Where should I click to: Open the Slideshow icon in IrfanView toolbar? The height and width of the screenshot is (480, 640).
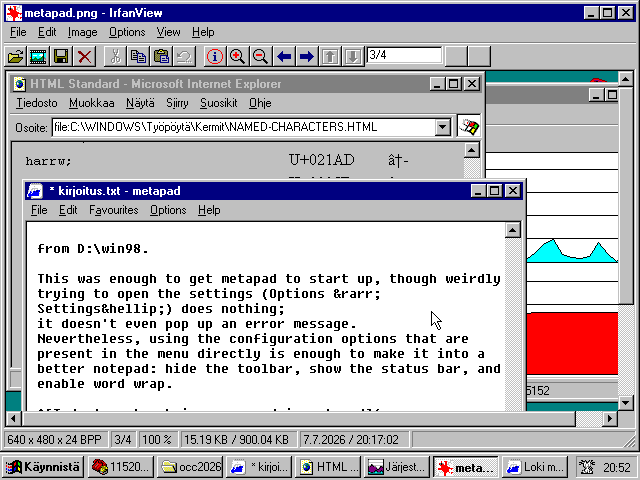tap(38, 56)
